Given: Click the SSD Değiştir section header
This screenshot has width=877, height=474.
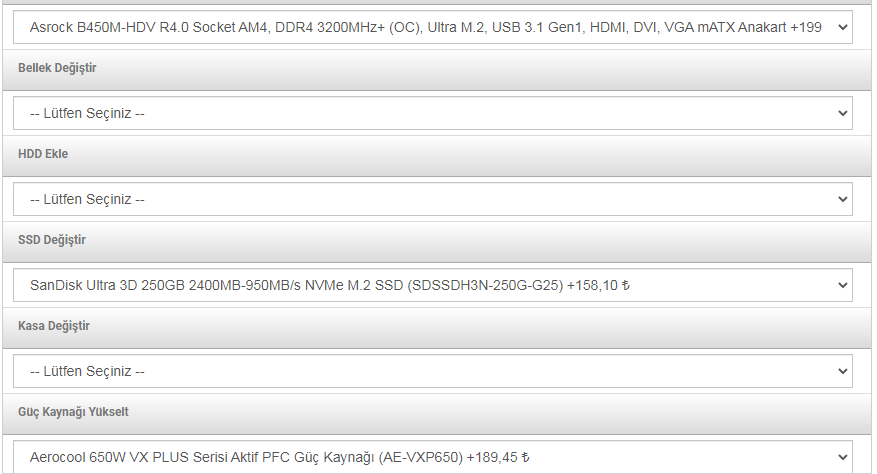Looking at the screenshot, I should [53, 240].
